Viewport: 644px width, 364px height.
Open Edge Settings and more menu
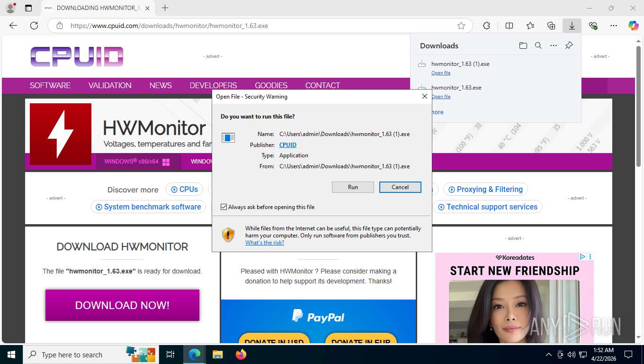(614, 26)
